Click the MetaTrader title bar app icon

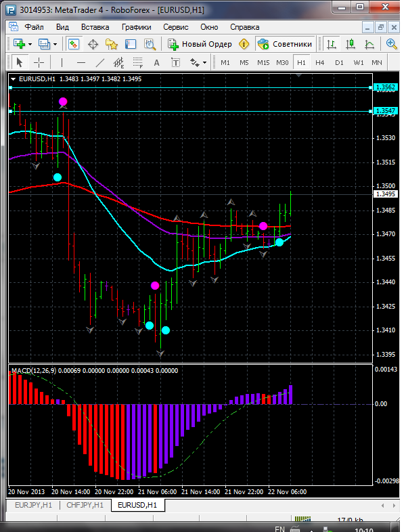(11, 10)
